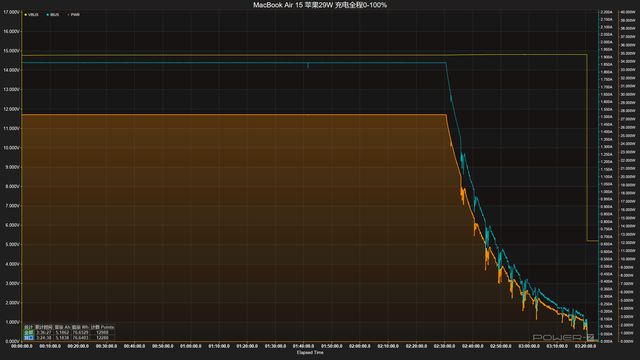Click the POWER-Z logo watermark

[563, 337]
